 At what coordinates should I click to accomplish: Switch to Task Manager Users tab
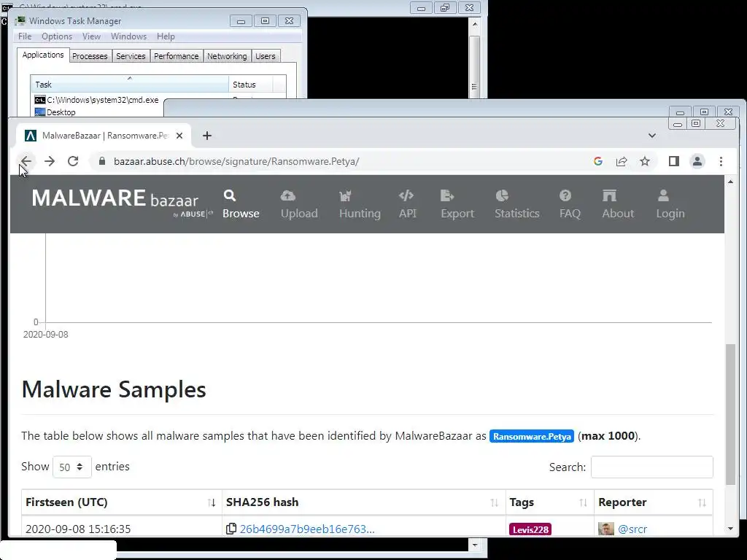coord(266,56)
